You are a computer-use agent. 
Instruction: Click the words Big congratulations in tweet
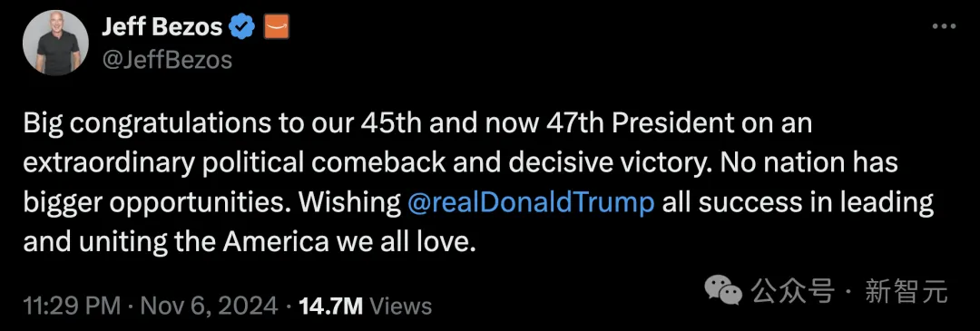tap(145, 123)
